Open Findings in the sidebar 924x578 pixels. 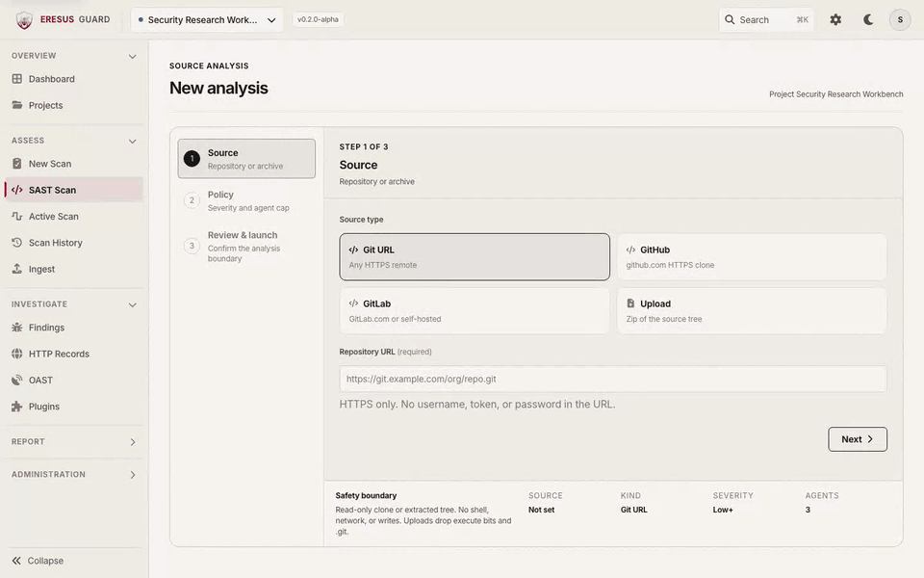tap(74, 328)
